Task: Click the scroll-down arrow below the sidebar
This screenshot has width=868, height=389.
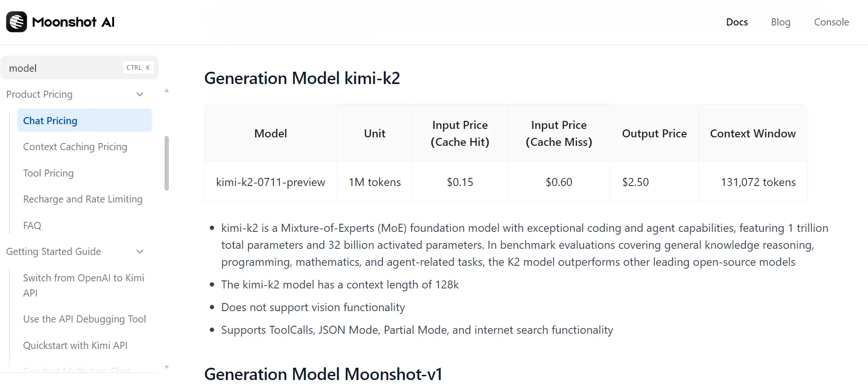Action: (x=166, y=367)
